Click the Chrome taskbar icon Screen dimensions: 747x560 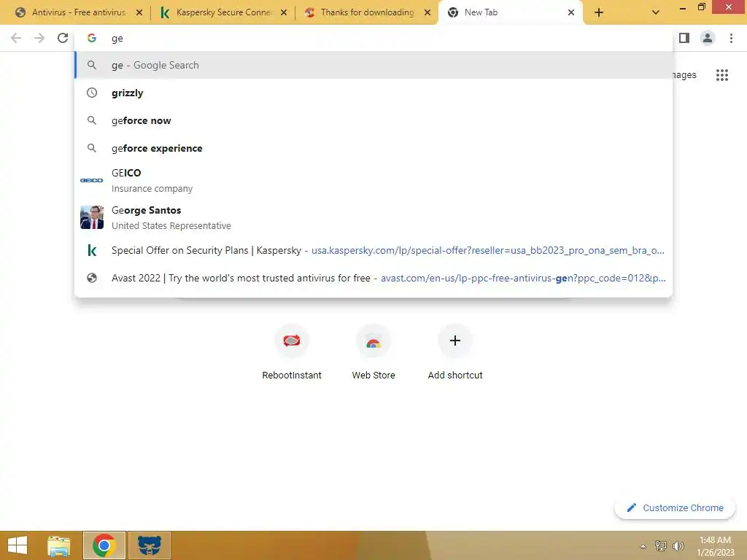click(104, 545)
